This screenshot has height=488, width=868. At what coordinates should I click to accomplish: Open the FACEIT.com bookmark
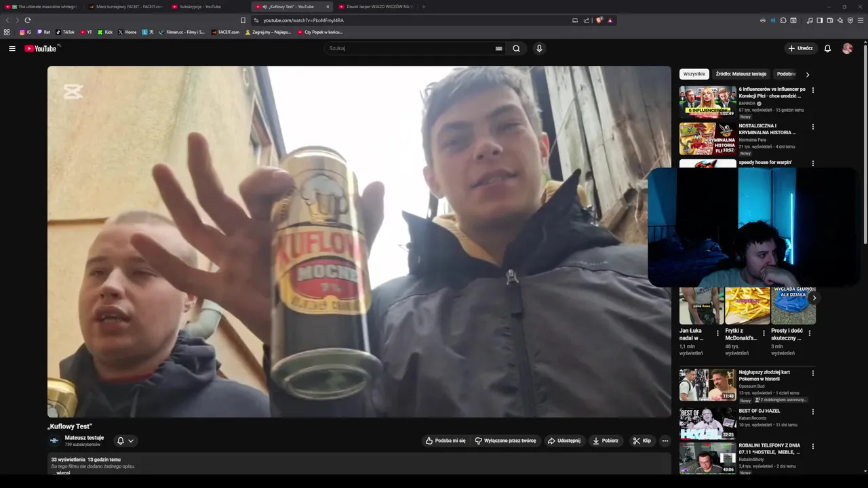point(225,32)
